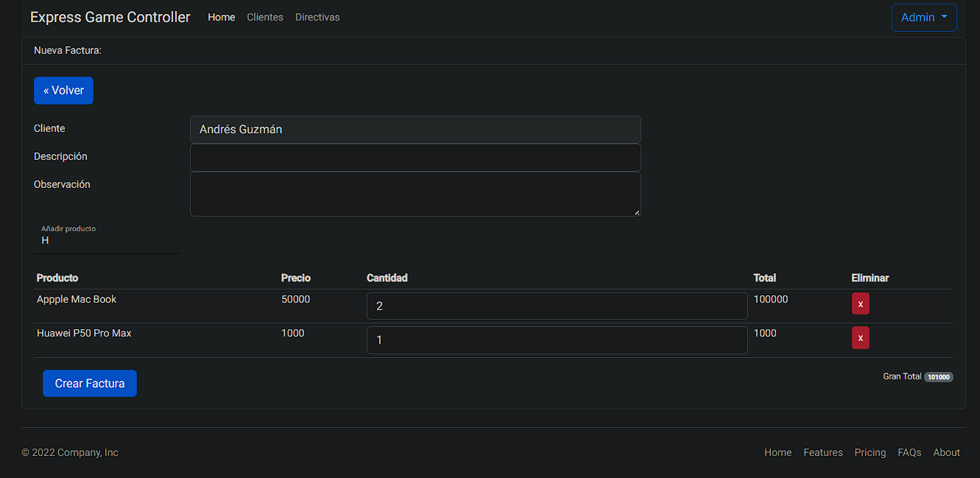Delete the Appple Mac Book line item

[860, 303]
